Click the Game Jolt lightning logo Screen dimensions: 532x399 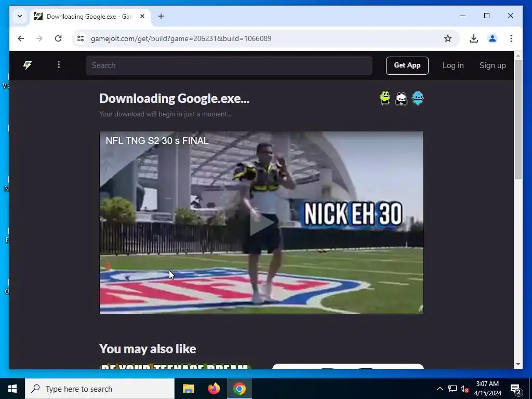pyautogui.click(x=27, y=65)
